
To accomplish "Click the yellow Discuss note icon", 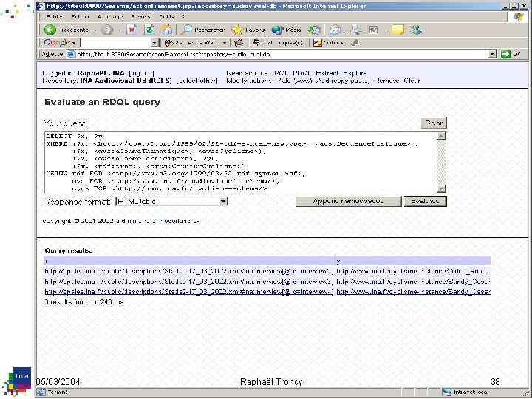I will pos(398,30).
